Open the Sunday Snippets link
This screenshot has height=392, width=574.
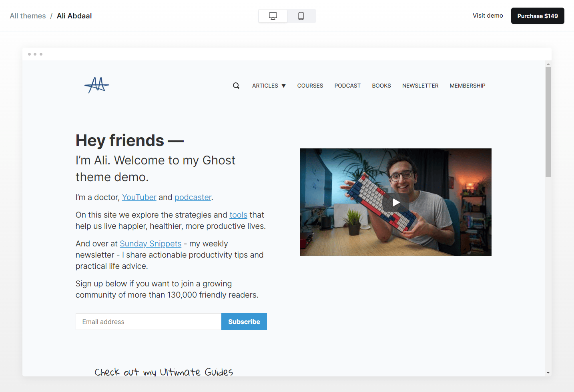[x=151, y=244]
